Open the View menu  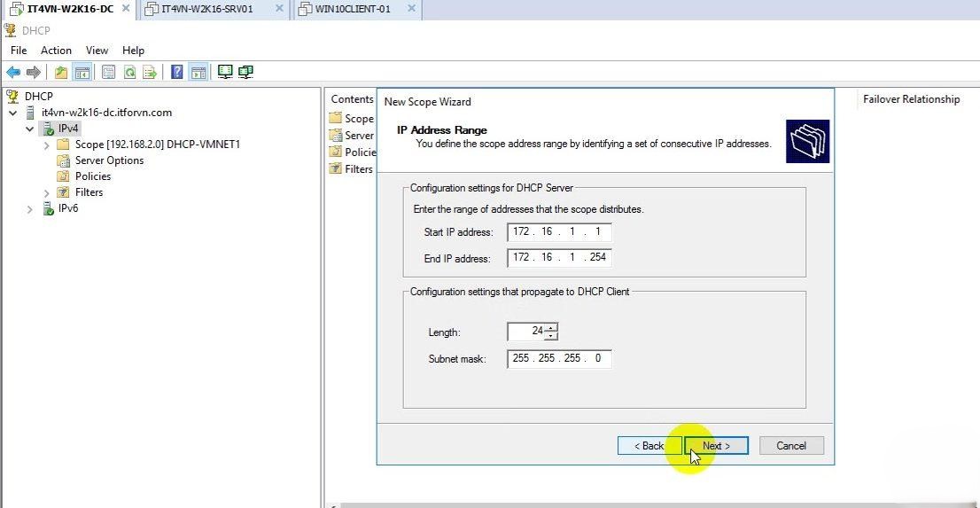pos(97,51)
